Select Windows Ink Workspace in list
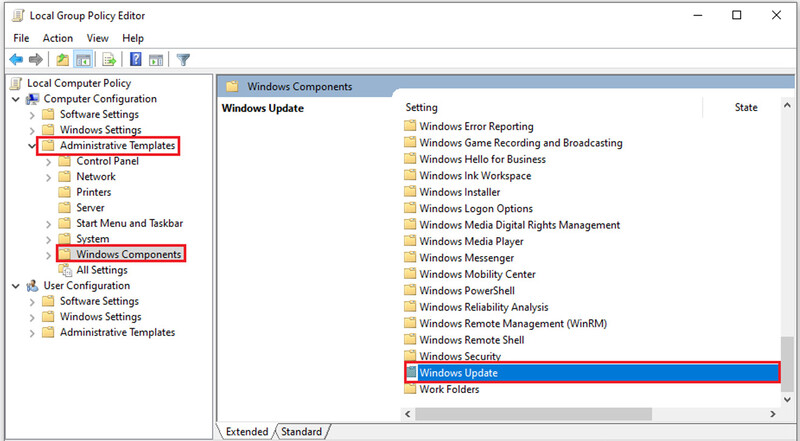Screen dimensions: 800x441 [475, 176]
